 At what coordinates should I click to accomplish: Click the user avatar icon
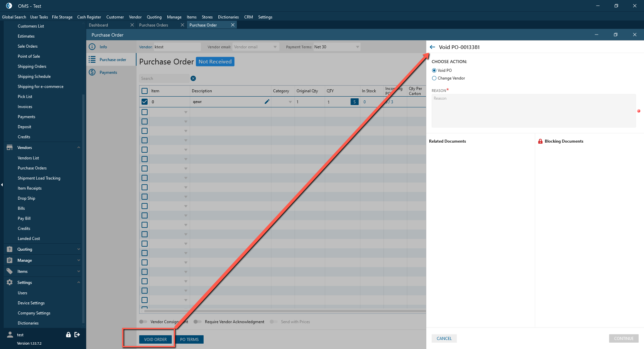[x=10, y=335]
